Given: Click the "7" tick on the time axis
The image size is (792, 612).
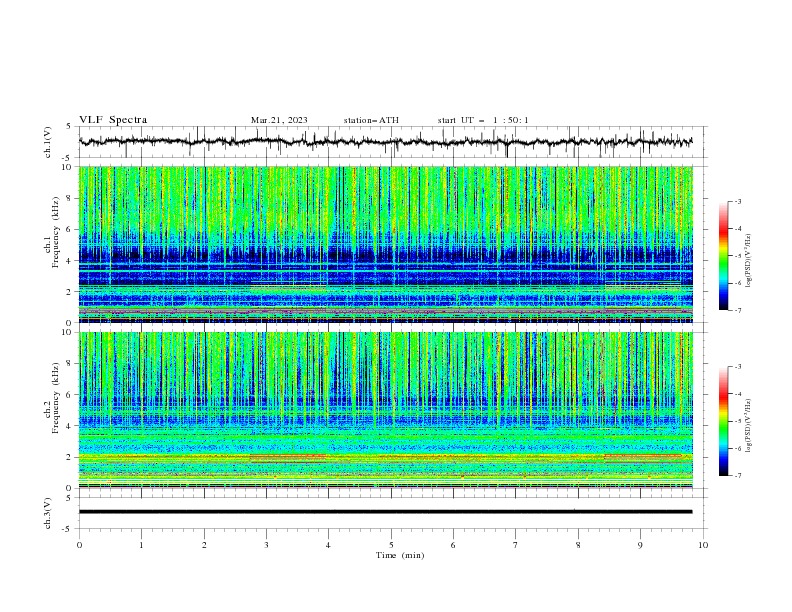Looking at the screenshot, I should pyautogui.click(x=516, y=545).
